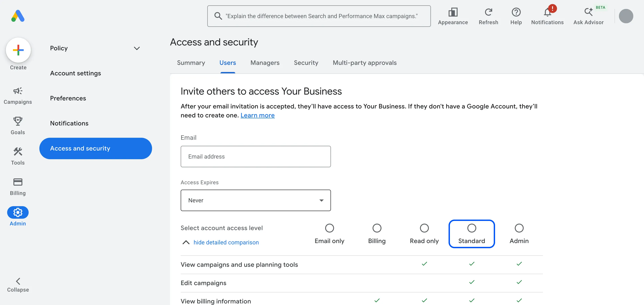Open the account profile avatar
The width and height of the screenshot is (644, 305).
point(626,16)
